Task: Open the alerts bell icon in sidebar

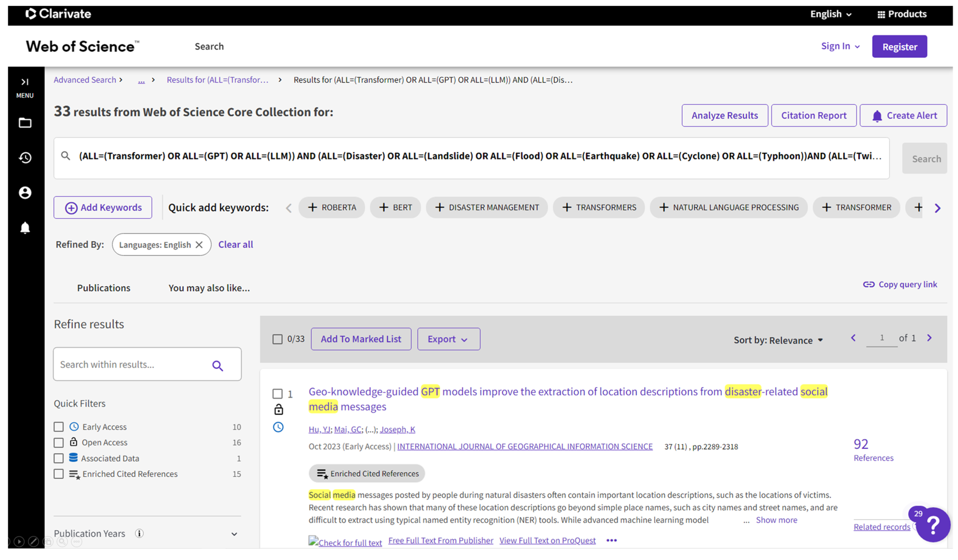Action: coord(25,228)
